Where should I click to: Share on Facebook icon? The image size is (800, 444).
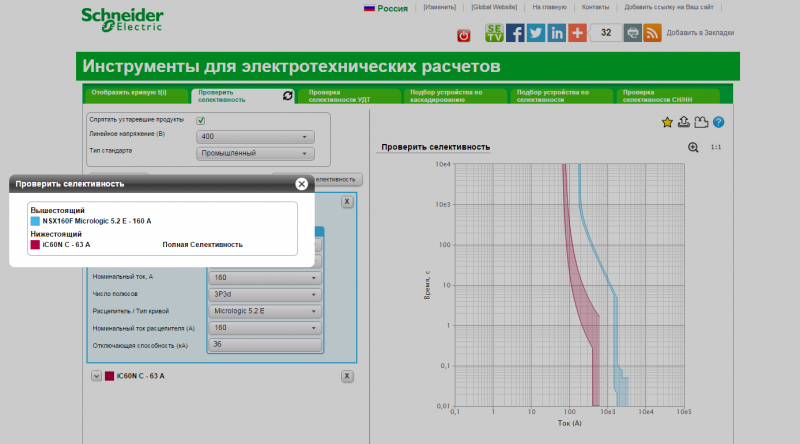coord(515,33)
